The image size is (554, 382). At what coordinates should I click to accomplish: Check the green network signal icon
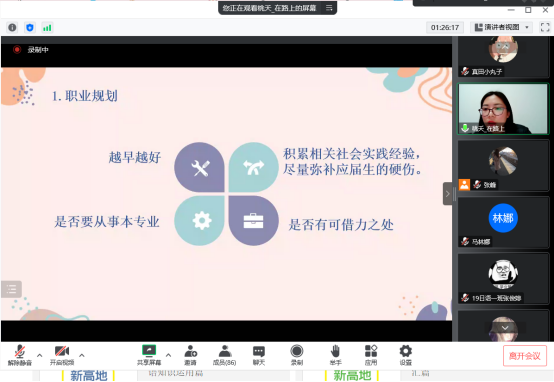tap(47, 28)
